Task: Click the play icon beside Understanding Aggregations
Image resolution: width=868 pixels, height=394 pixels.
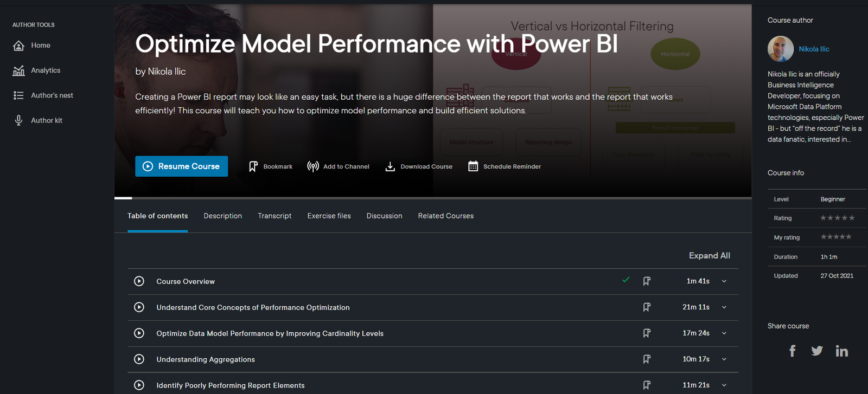Action: pyautogui.click(x=139, y=359)
